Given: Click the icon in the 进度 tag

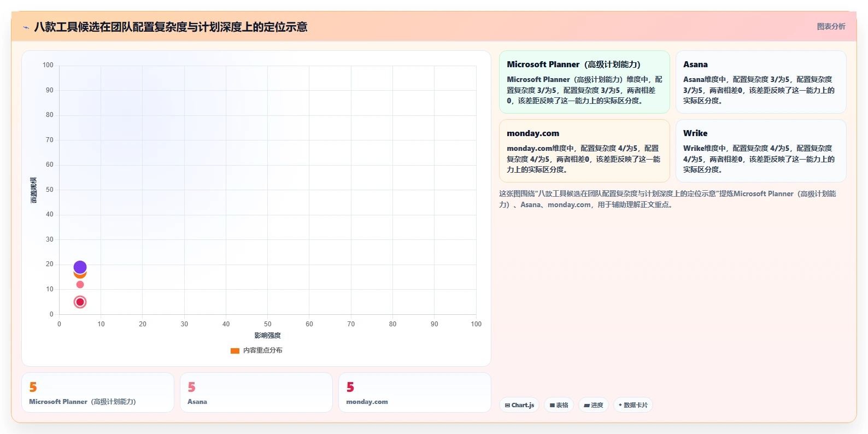Looking at the screenshot, I should 587,405.
